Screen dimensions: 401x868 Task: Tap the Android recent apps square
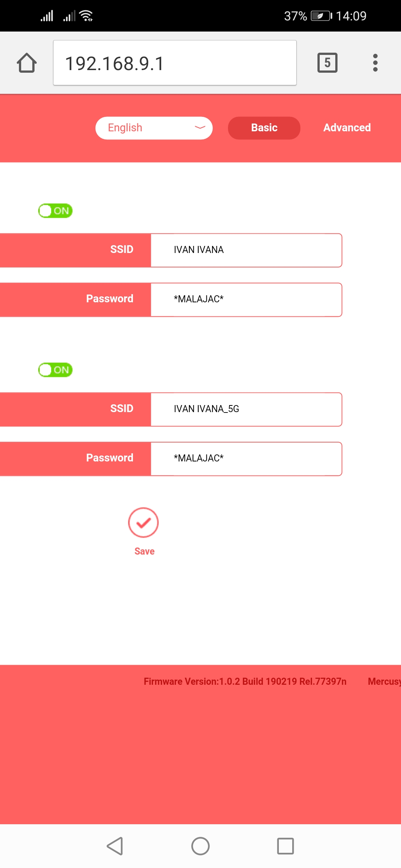coord(285,846)
